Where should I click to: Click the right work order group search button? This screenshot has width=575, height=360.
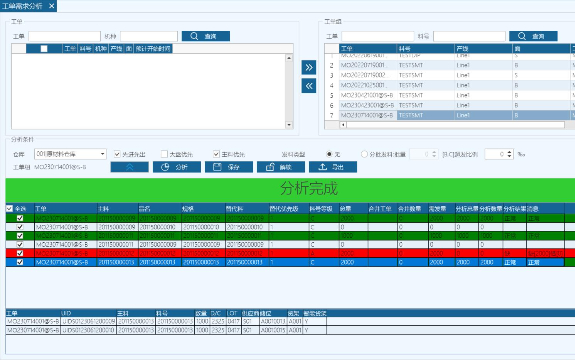533,36
